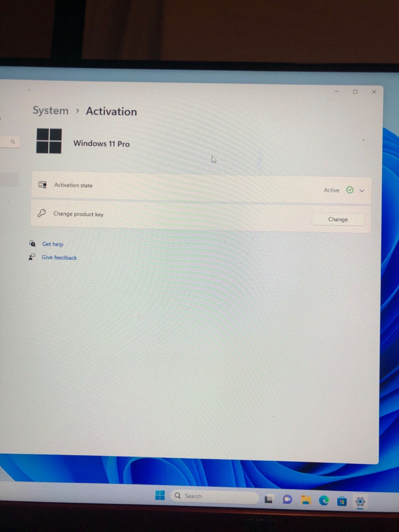Screen dimensions: 399x532
Task: Click the Change product key label
Action: point(78,214)
